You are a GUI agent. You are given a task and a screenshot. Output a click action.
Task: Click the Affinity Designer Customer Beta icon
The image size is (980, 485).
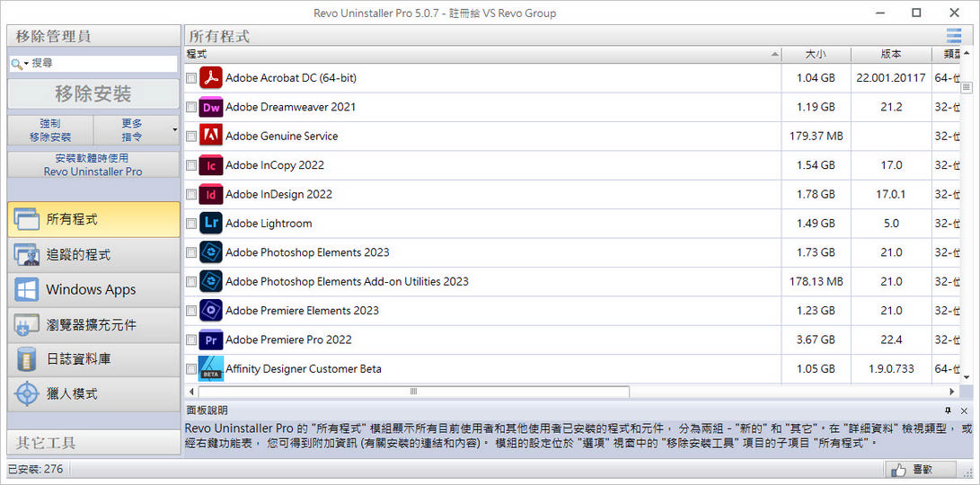[x=210, y=368]
